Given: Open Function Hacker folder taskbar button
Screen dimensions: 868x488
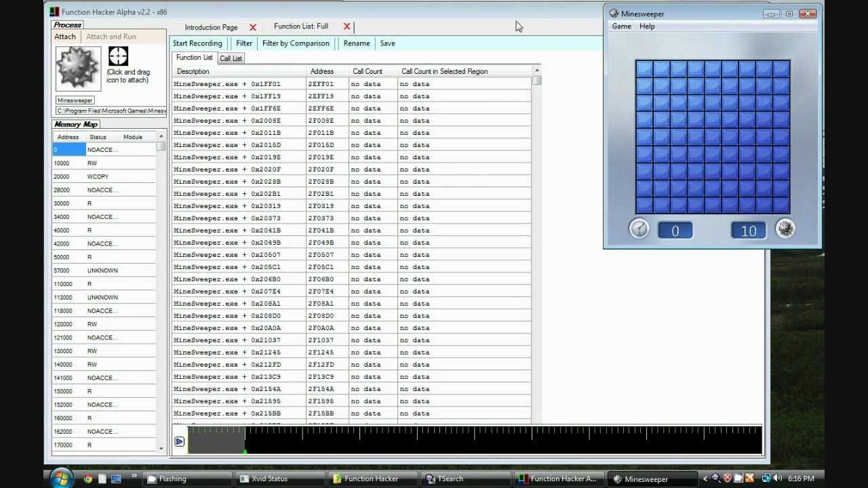Looking at the screenshot, I should tap(373, 479).
